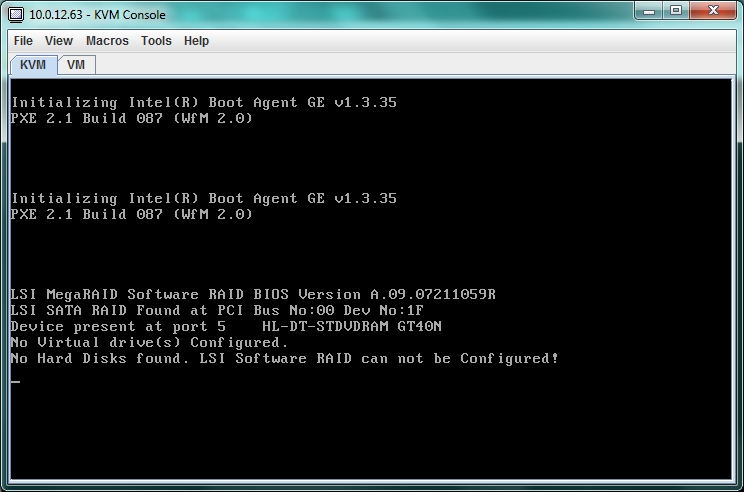
Task: Click 'Device present at port 5' text
Action: point(118,326)
